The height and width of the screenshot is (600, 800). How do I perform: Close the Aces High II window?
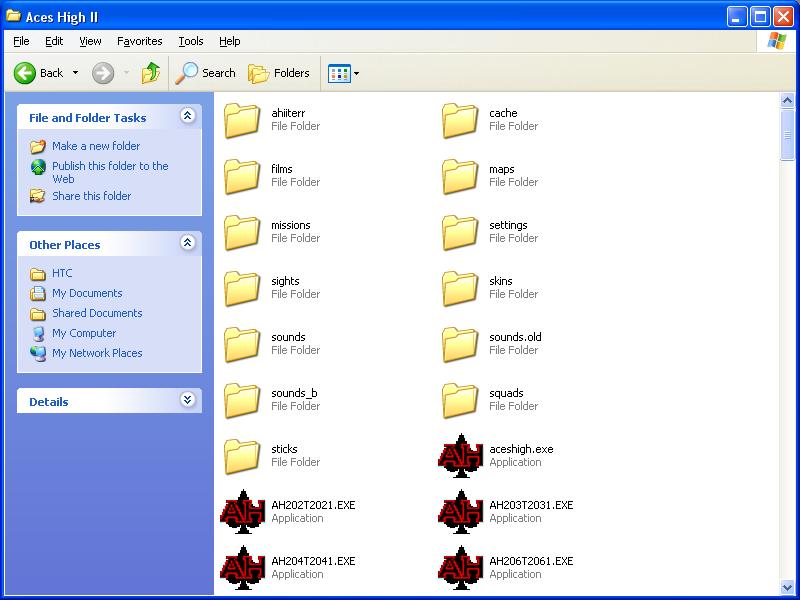coord(783,17)
